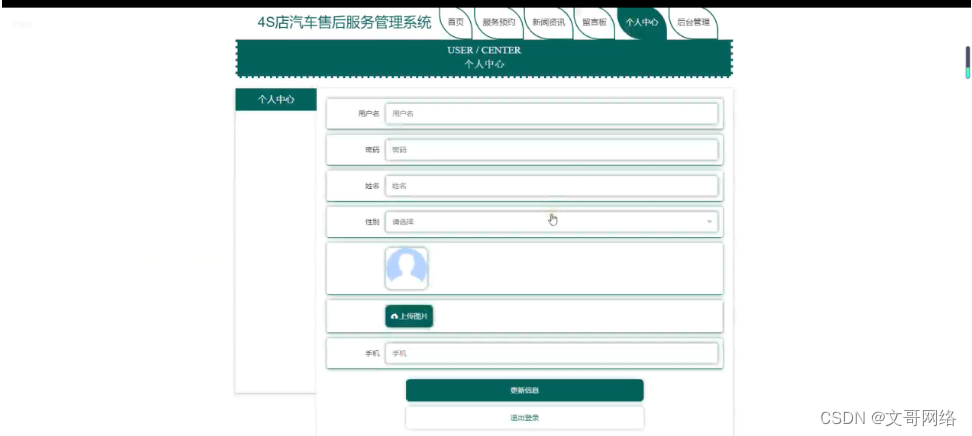972x436 pixels.
Task: Select the 个人中心 navigation tab
Action: pos(642,23)
